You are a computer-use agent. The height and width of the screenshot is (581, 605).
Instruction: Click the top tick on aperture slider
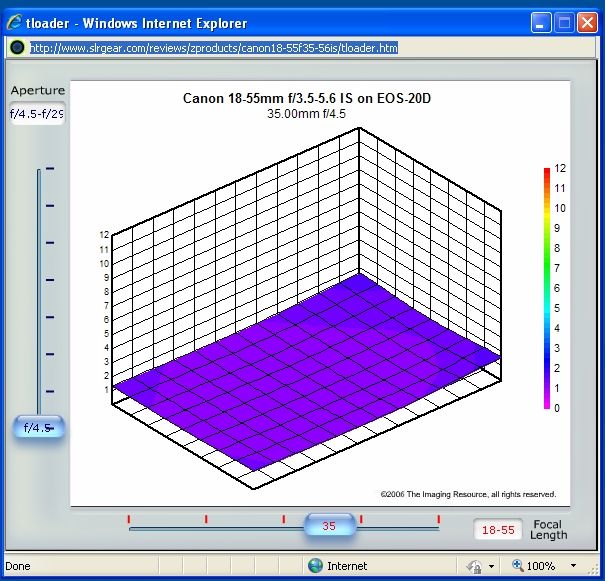click(x=50, y=169)
